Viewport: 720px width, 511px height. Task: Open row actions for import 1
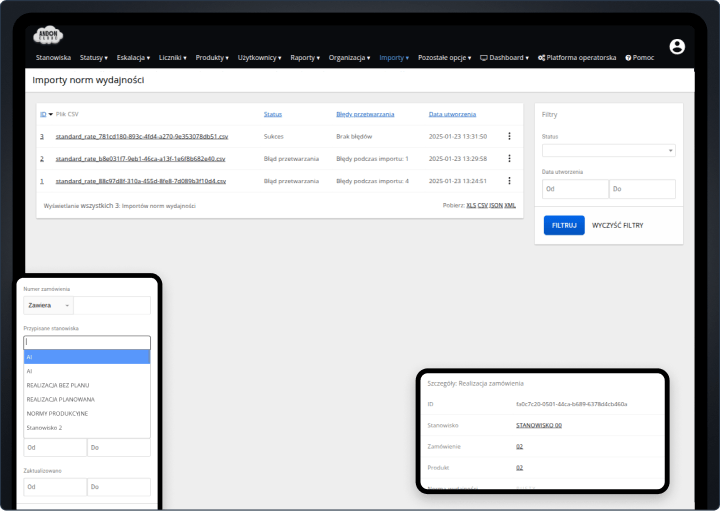point(509,181)
